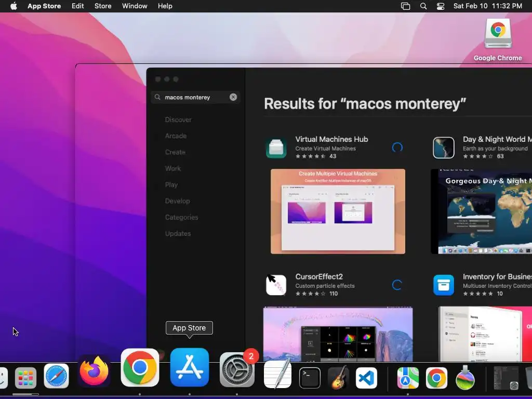
Task: Open Day & Night World title link
Action: click(x=497, y=139)
